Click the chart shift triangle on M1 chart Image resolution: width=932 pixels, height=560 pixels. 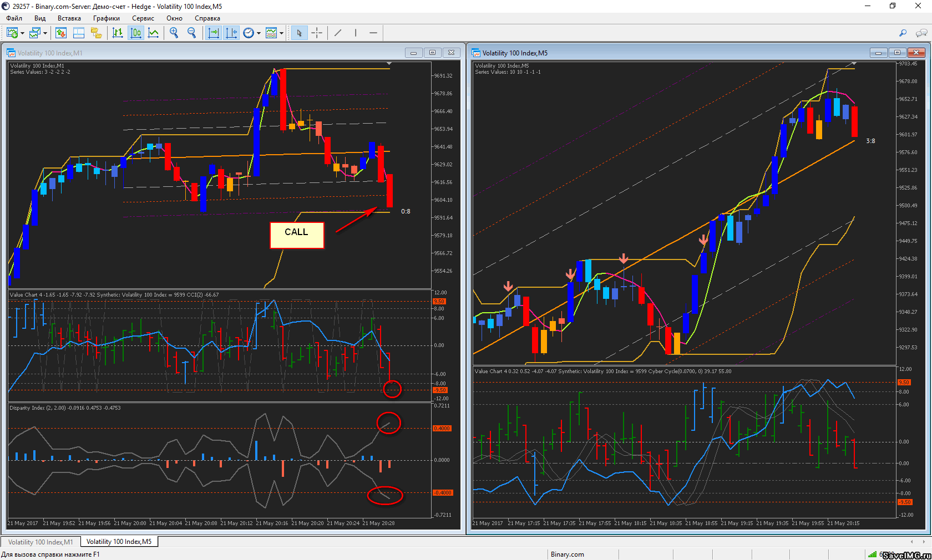[x=389, y=64]
